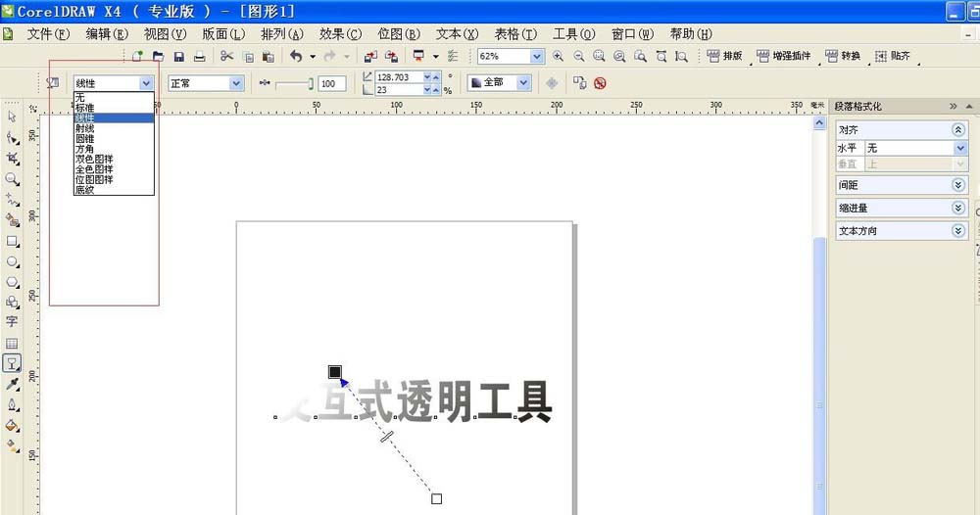980x515 pixels.
Task: Save the document with floppy icon
Action: [178, 57]
